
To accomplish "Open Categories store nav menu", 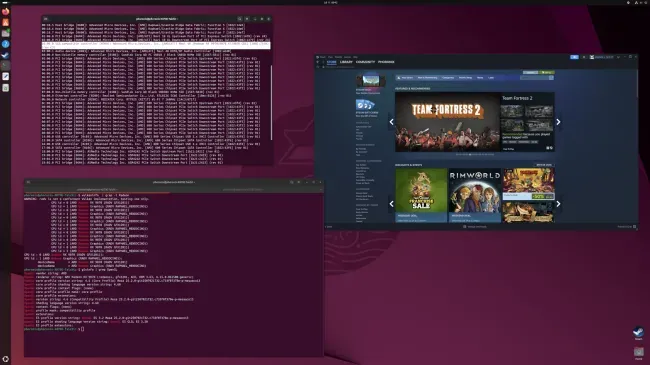I will tap(448, 78).
